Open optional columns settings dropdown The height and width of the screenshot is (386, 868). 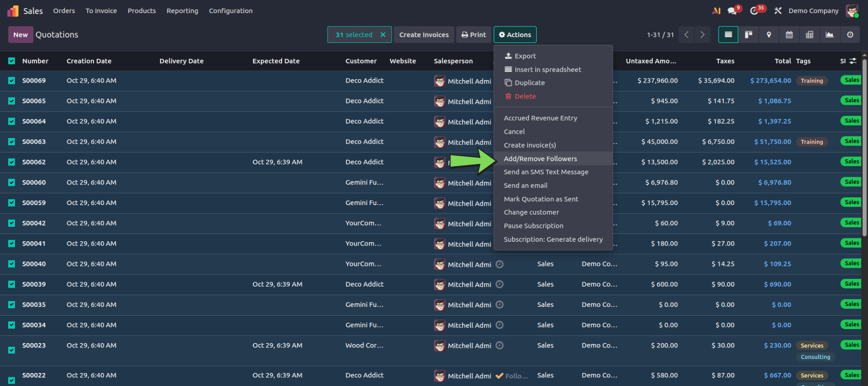(853, 61)
